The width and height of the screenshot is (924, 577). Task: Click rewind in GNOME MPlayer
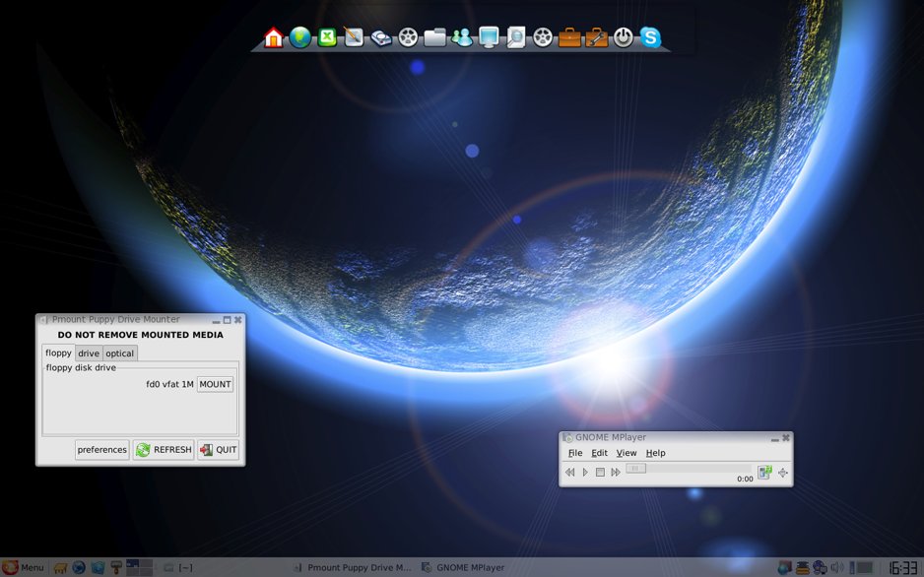pyautogui.click(x=569, y=473)
